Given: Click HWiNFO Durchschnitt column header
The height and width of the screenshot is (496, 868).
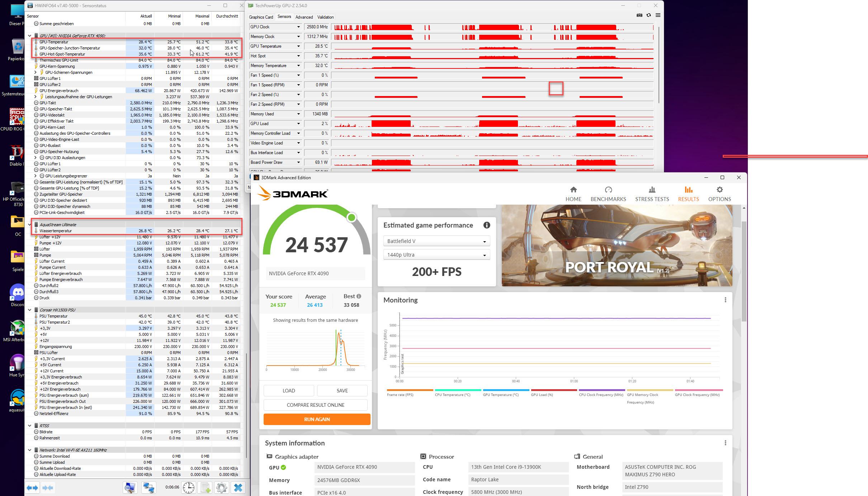Looking at the screenshot, I should pyautogui.click(x=226, y=16).
